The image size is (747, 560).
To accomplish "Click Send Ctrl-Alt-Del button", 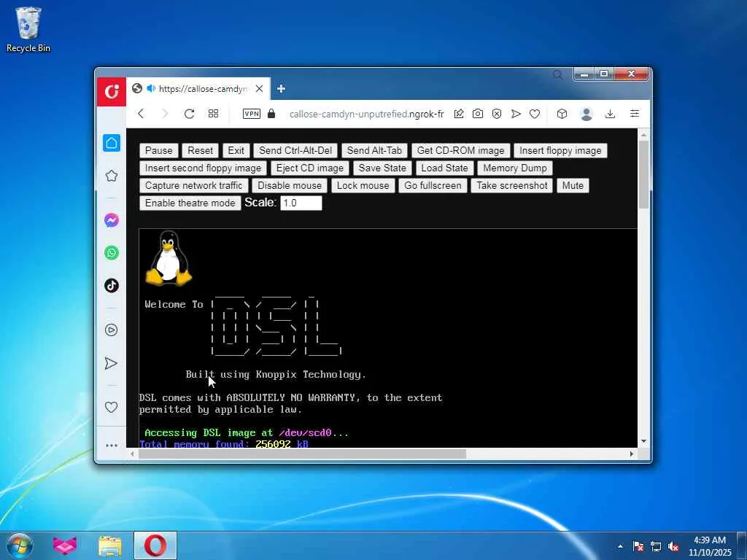I will coord(295,150).
